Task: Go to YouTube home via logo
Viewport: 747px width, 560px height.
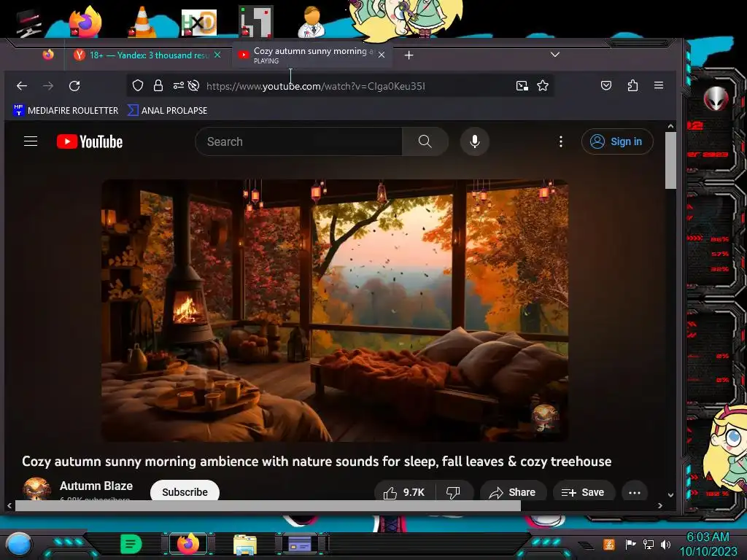Action: pos(90,141)
